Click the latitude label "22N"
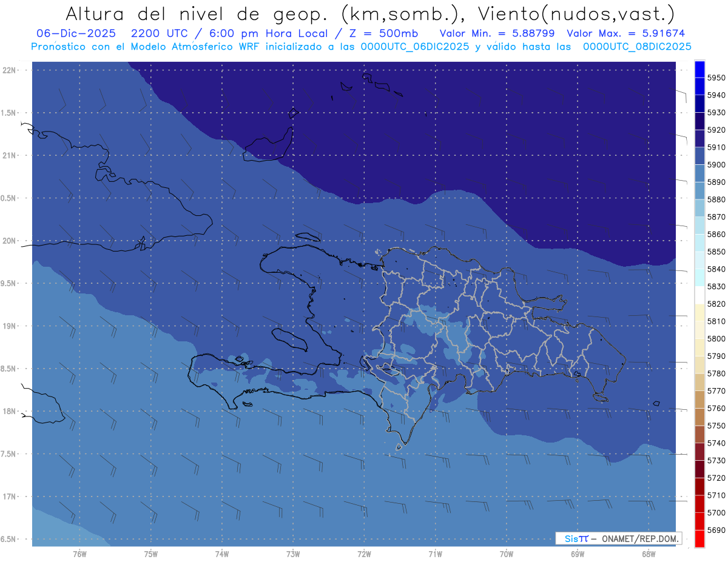This screenshot has height=562, width=728. (x=9, y=70)
